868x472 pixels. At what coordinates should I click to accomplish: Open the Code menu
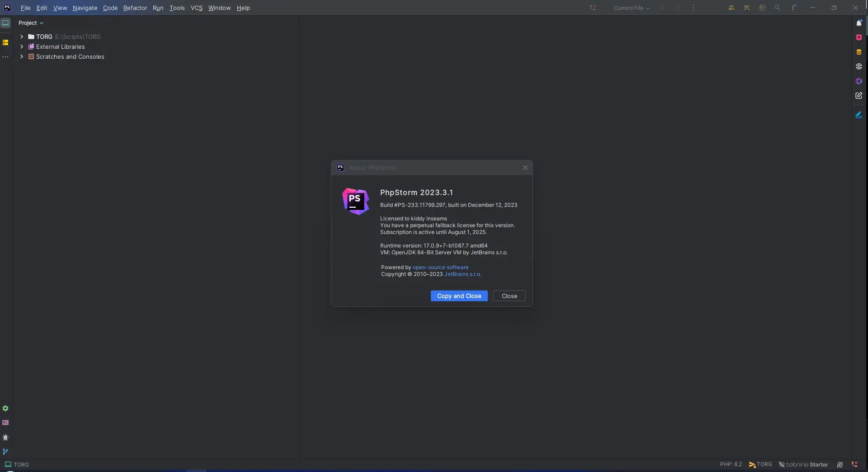(x=110, y=8)
